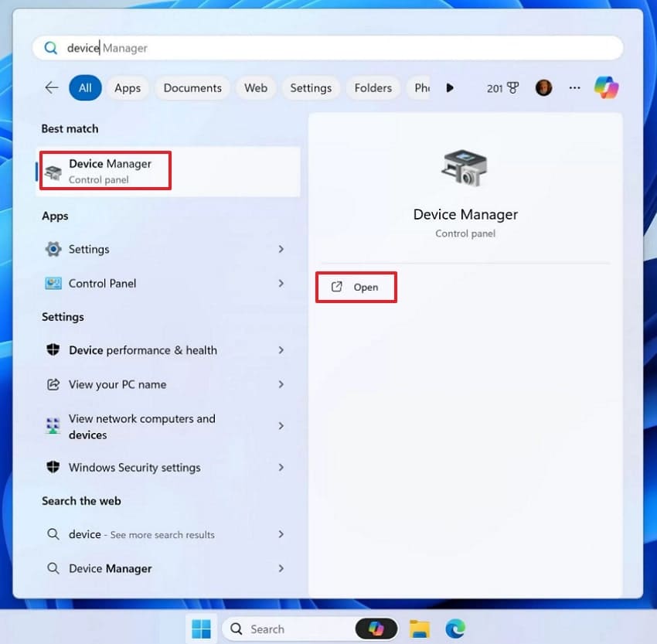Expand the Settings app result chevron
Image resolution: width=657 pixels, height=644 pixels.
tap(281, 249)
